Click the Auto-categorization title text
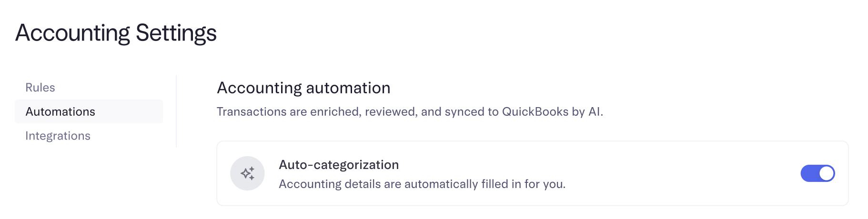This screenshot has height=219, width=868. (x=339, y=165)
